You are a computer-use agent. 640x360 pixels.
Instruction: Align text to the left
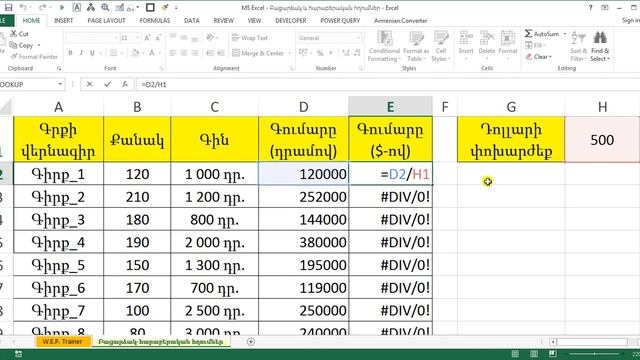(x=173, y=53)
